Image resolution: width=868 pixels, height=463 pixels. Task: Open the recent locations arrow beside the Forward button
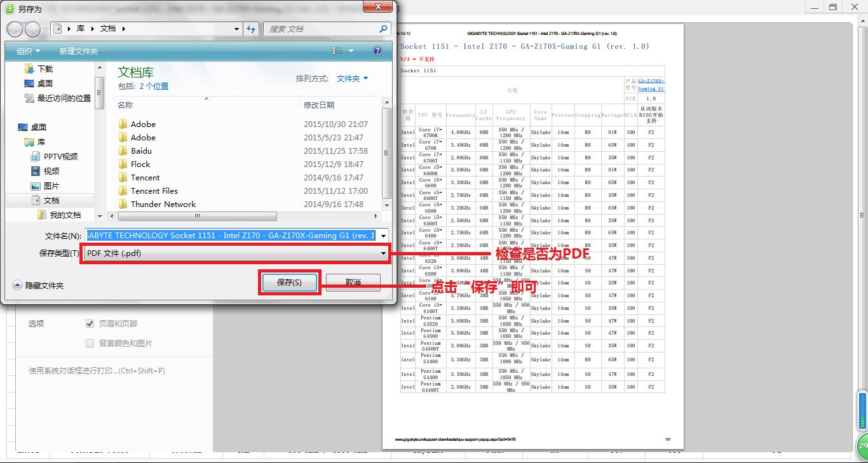coord(45,29)
